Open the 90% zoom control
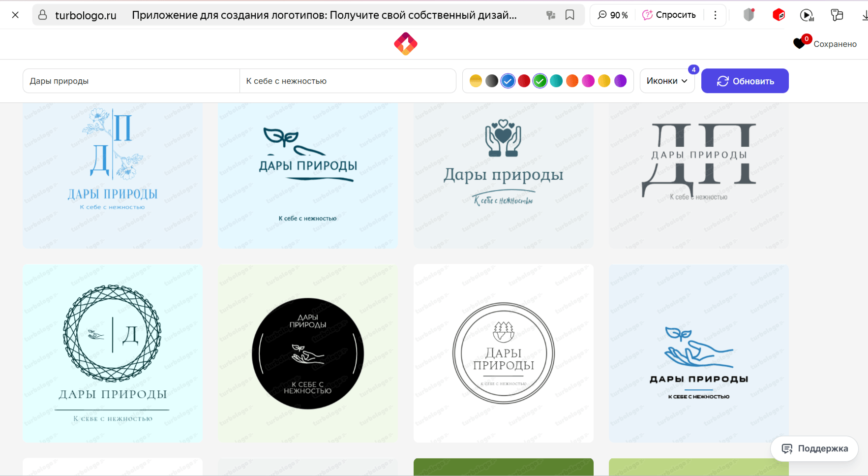 pyautogui.click(x=613, y=15)
